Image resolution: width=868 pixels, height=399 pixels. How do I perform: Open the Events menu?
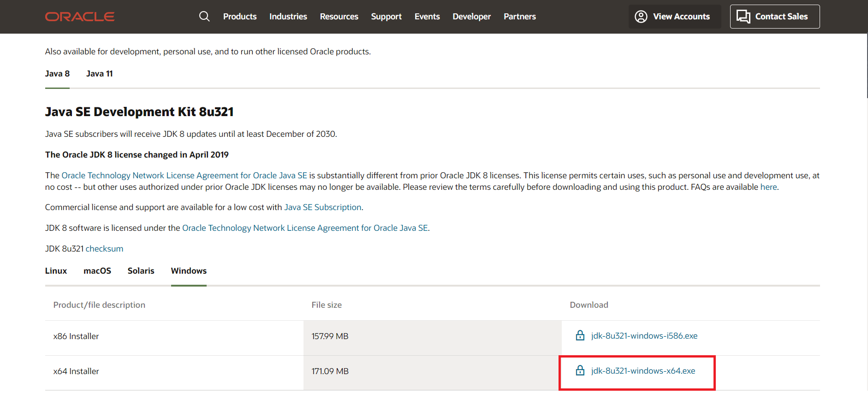click(427, 17)
